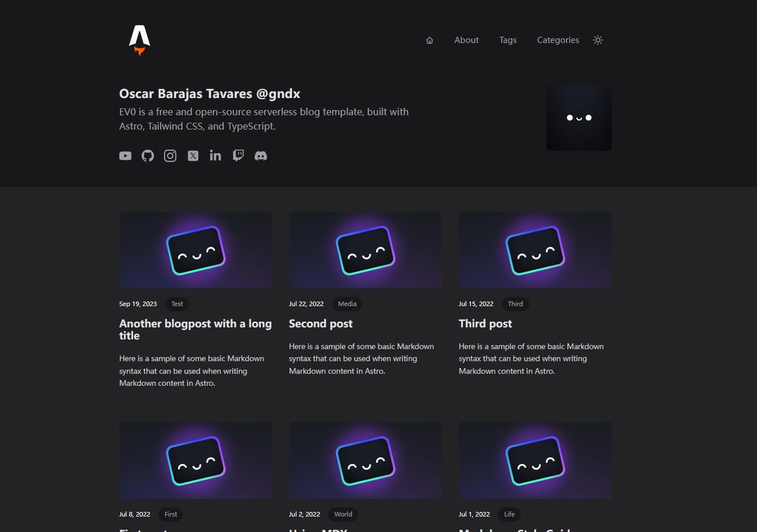The image size is (757, 532).
Task: Open the Twitch icon link
Action: 238,156
